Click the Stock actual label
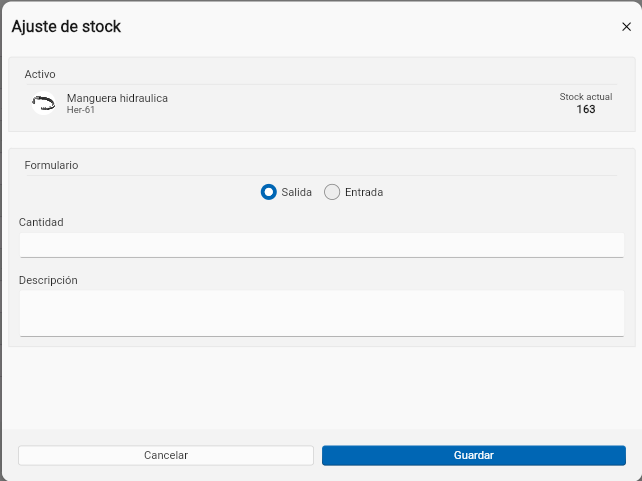The image size is (642, 481). click(586, 97)
